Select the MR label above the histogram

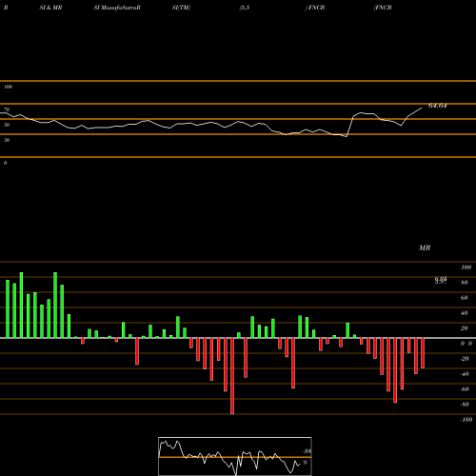[x=425, y=248]
